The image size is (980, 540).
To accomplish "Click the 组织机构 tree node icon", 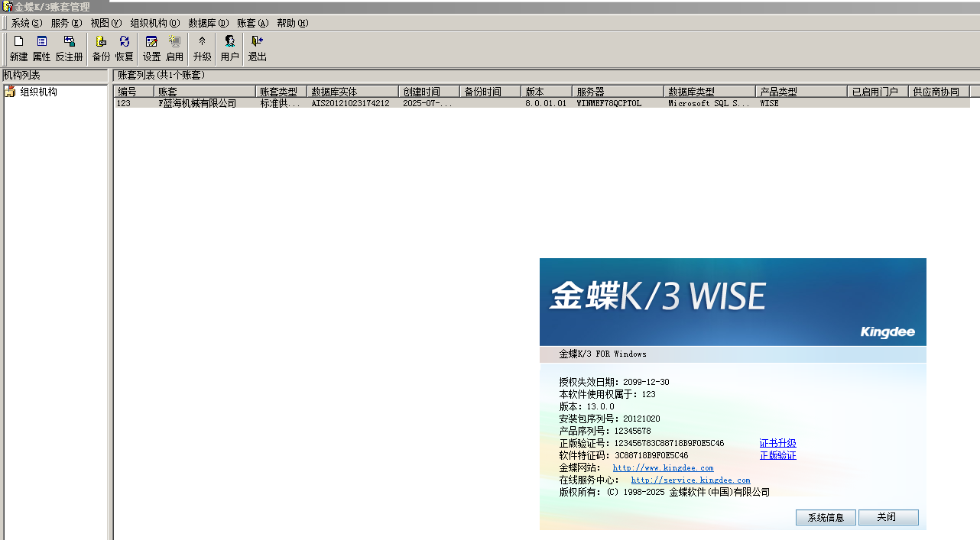I will 10,92.
